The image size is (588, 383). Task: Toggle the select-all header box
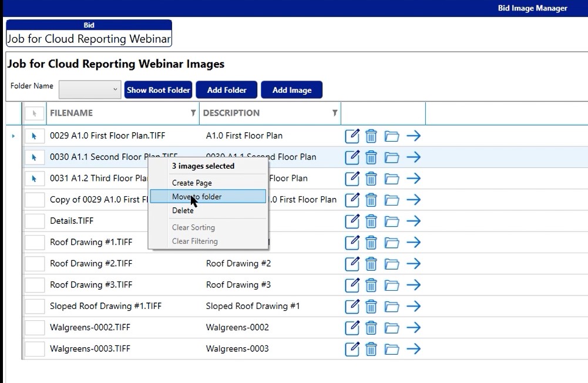tap(35, 113)
